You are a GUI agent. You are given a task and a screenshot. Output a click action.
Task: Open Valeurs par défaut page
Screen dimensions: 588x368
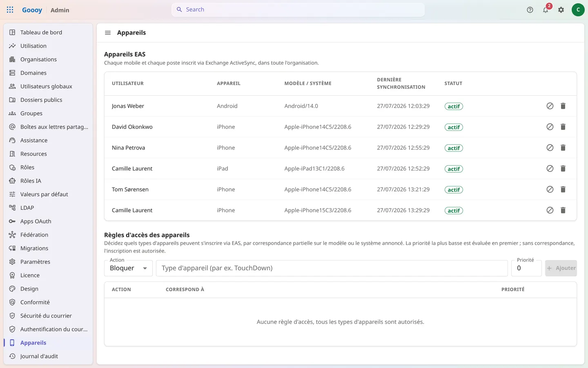click(x=48, y=194)
